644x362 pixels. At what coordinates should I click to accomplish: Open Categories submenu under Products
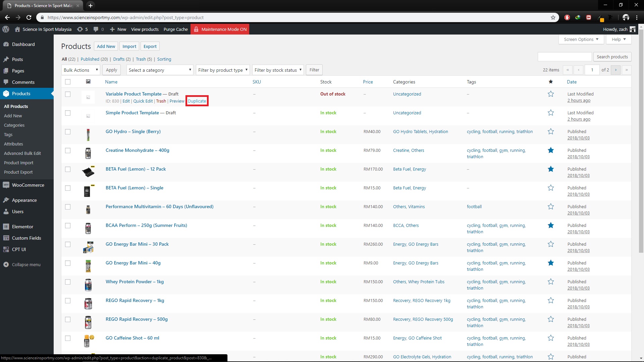coord(14,125)
